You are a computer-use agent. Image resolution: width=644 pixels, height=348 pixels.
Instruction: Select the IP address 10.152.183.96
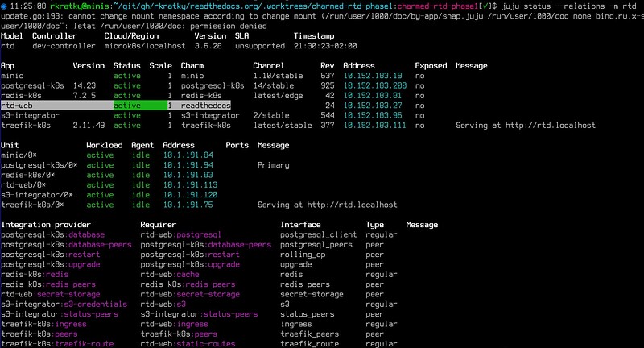pos(373,115)
